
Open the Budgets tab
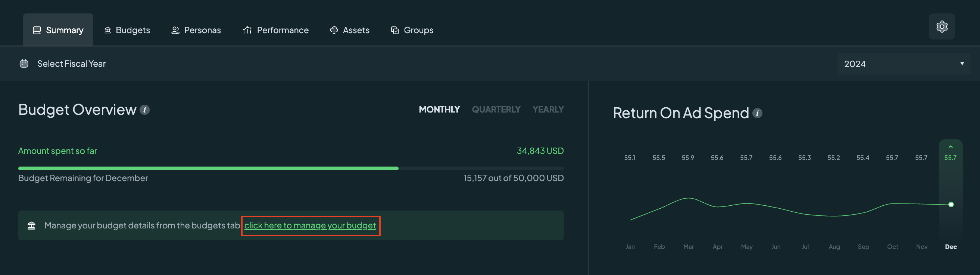127,30
